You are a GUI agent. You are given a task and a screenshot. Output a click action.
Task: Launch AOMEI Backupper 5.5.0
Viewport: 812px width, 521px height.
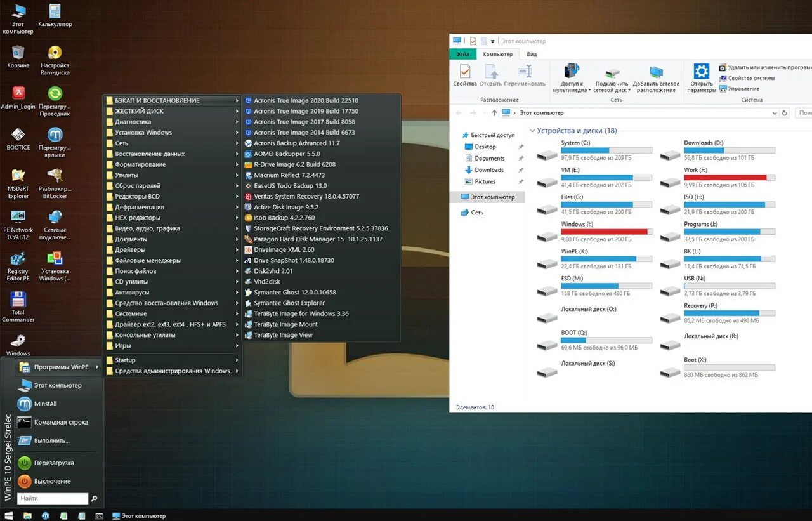click(287, 154)
